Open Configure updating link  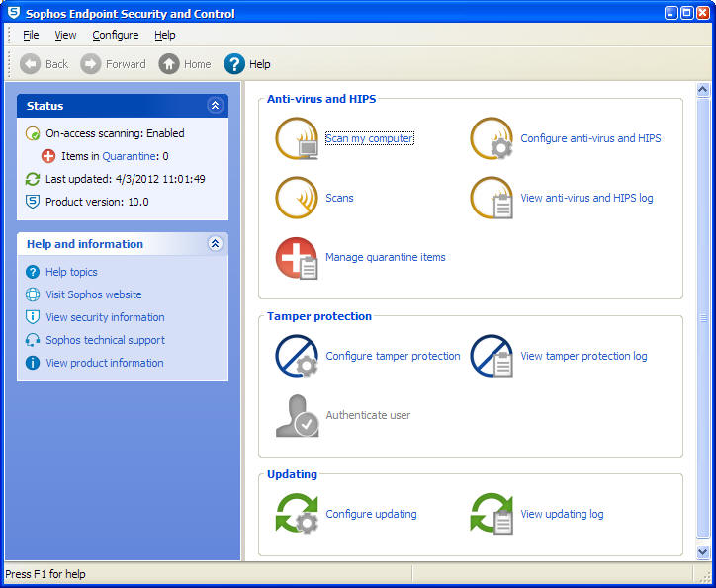(x=371, y=514)
